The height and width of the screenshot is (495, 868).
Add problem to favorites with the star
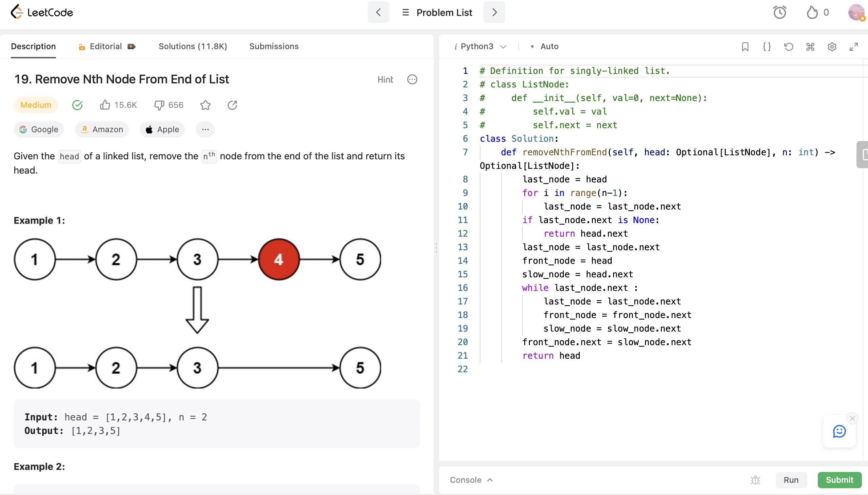205,105
